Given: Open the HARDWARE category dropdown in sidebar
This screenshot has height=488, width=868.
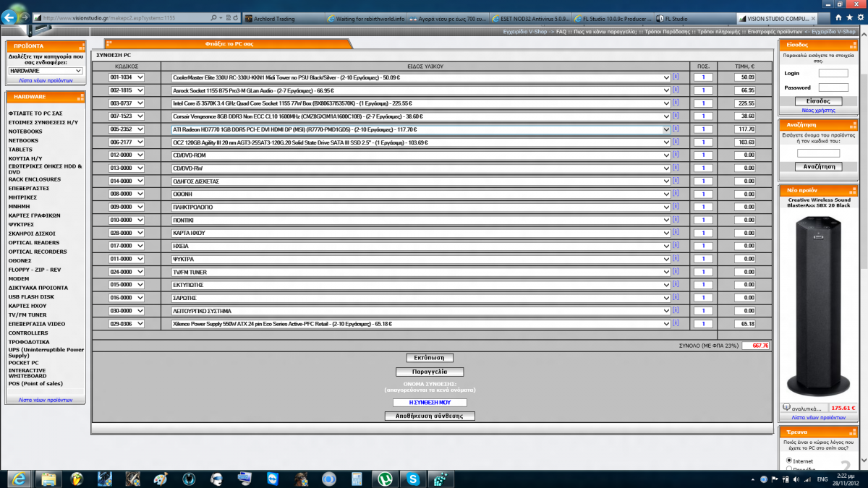Looking at the screenshot, I should coord(46,71).
